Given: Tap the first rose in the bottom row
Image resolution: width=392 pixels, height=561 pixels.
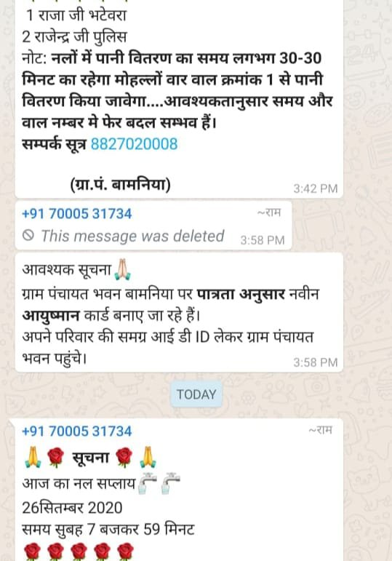Looking at the screenshot, I should (x=32, y=552).
